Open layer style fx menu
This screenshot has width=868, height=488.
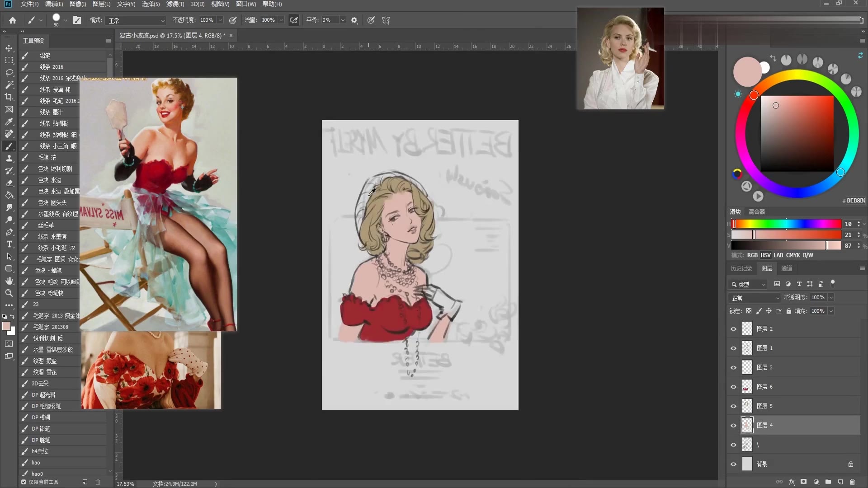[792, 482]
